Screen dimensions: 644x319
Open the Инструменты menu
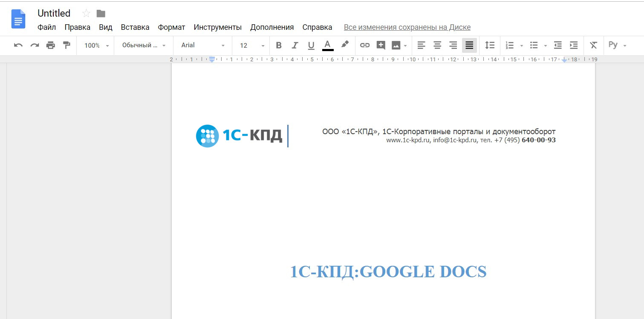pyautogui.click(x=217, y=27)
